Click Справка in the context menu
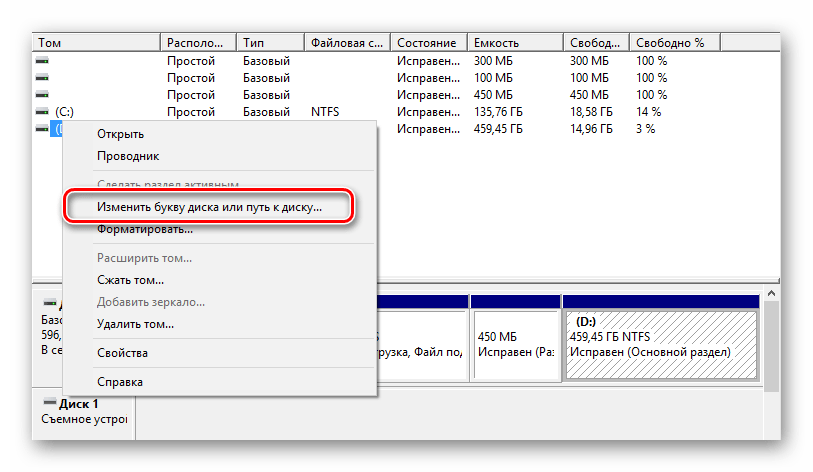Image resolution: width=813 pixels, height=472 pixels. [x=119, y=382]
